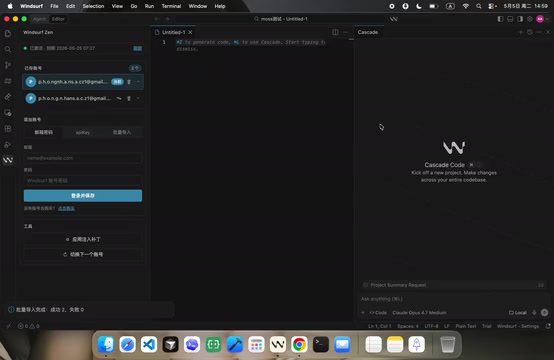Expand the p.h.o.ngnh.a.ns.a.cz1 account row chevron
This screenshot has width=554, height=360.
pos(138,82)
